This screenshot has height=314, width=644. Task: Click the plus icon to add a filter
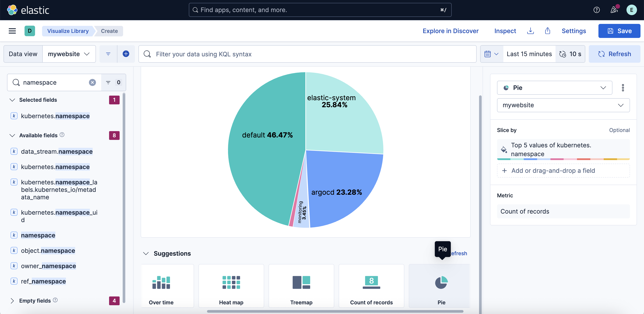coord(126,54)
